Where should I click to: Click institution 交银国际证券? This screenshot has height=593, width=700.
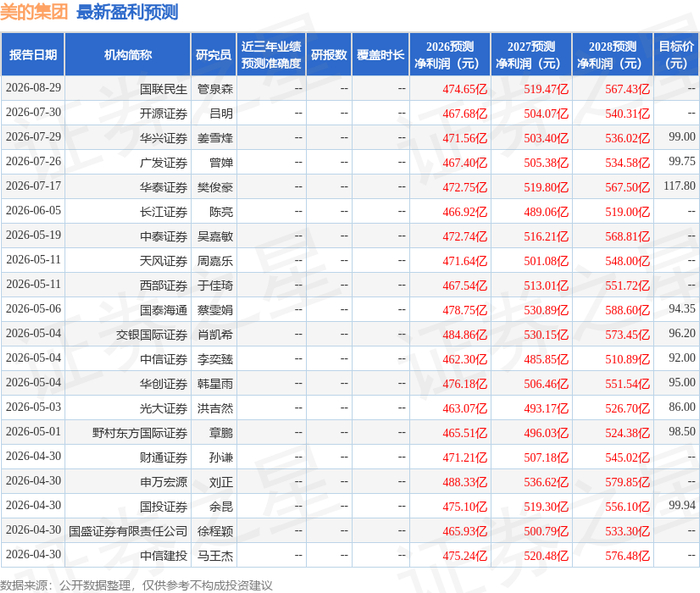152,334
